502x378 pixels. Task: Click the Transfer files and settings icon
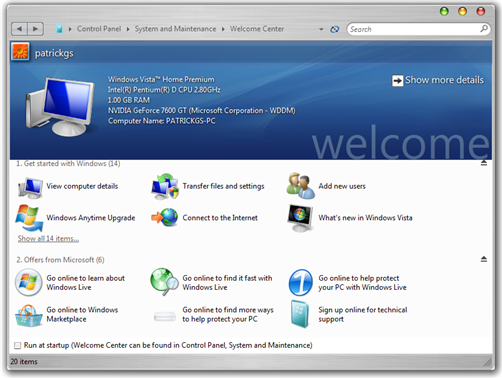click(165, 186)
